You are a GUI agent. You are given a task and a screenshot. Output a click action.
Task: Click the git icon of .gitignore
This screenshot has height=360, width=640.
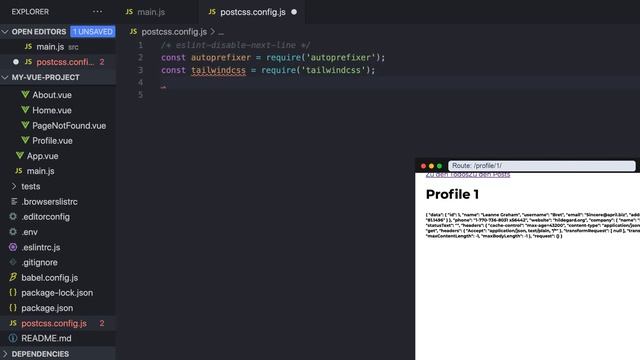[x=13, y=262]
